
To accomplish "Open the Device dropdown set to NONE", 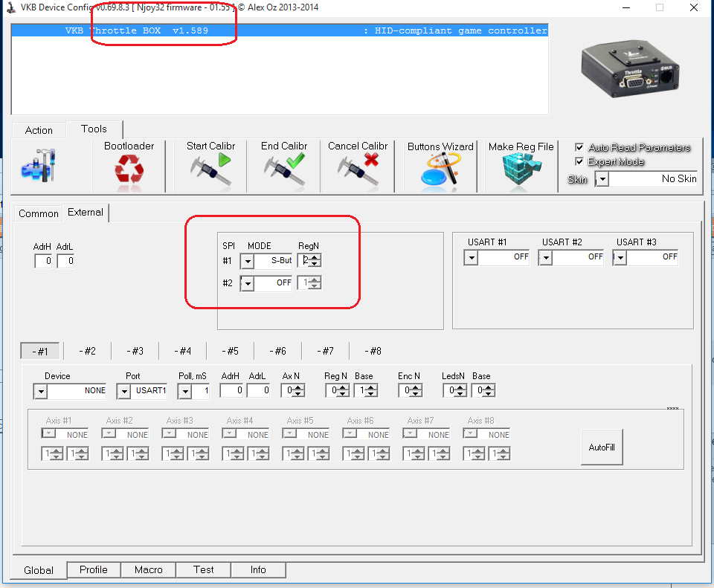I will [x=40, y=391].
